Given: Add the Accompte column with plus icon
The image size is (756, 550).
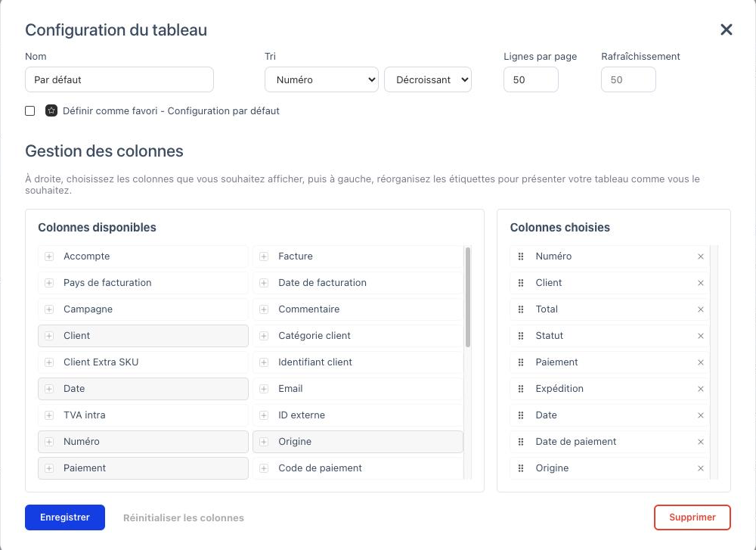Looking at the screenshot, I should [x=49, y=256].
